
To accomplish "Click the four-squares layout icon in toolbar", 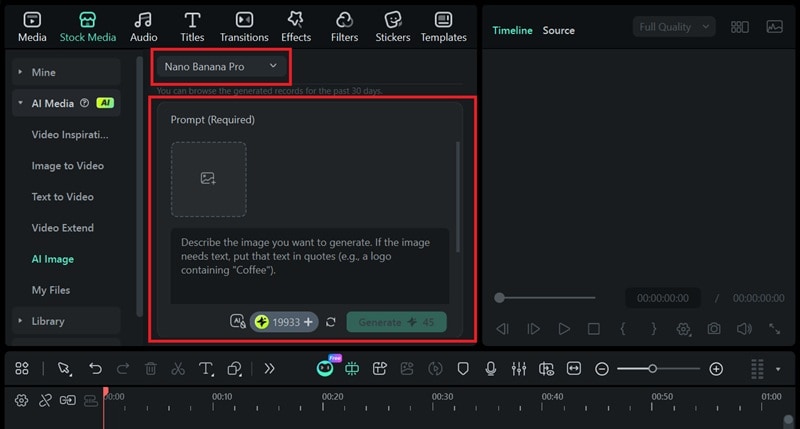I will 22,368.
